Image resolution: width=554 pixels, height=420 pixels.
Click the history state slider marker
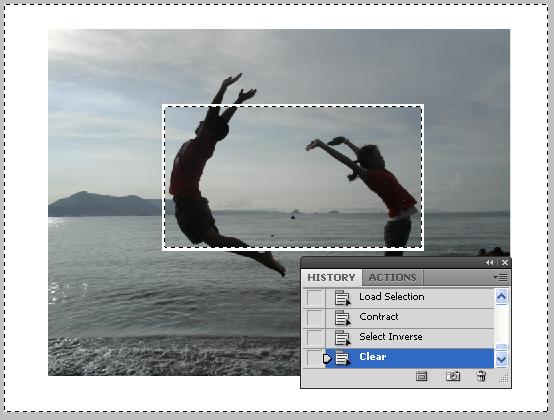click(x=327, y=359)
